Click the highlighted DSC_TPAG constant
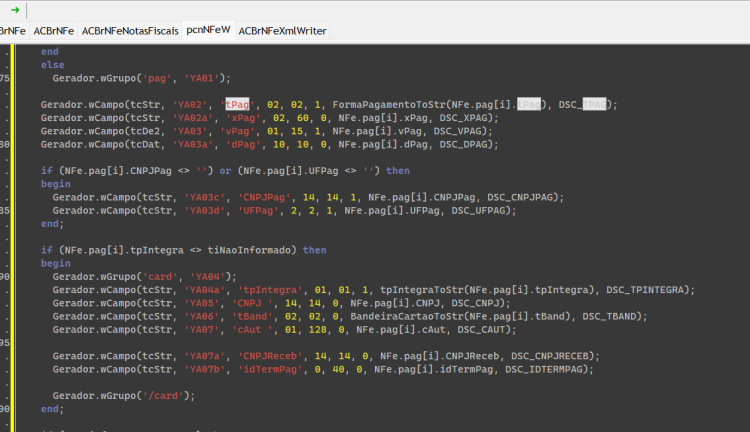750x432 pixels. (x=585, y=104)
